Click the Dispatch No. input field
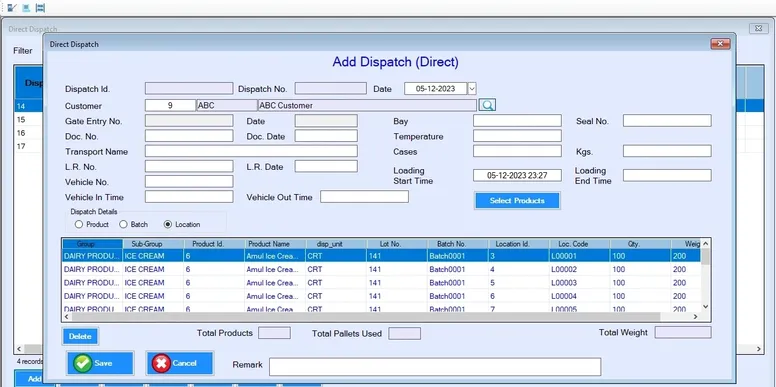This screenshot has height=387, width=776. point(331,89)
